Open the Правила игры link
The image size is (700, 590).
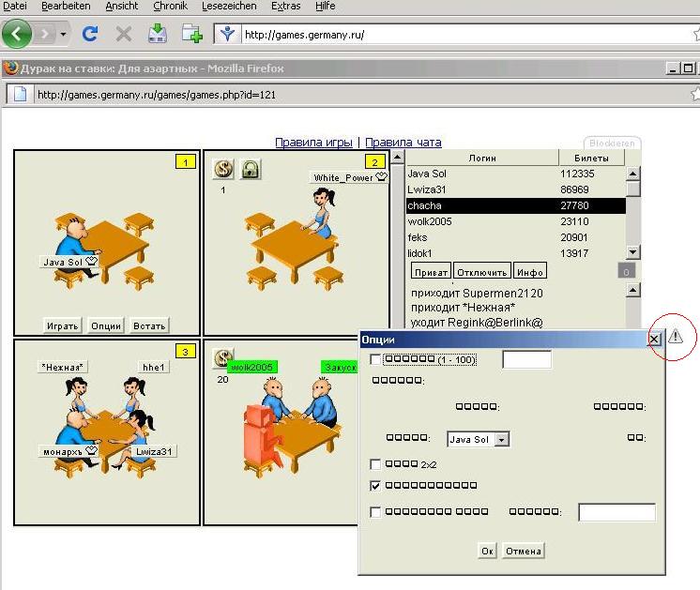[313, 143]
